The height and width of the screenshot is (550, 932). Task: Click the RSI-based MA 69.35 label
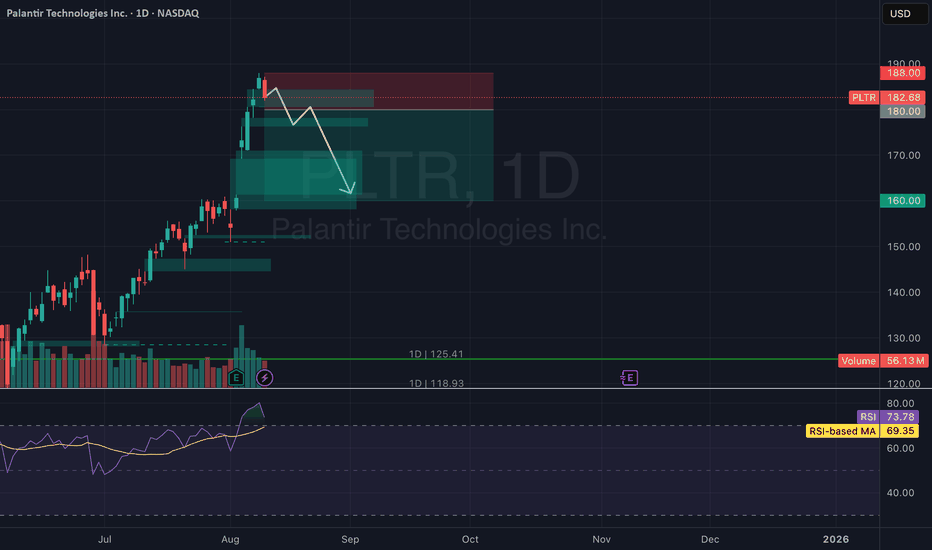[x=862, y=431]
